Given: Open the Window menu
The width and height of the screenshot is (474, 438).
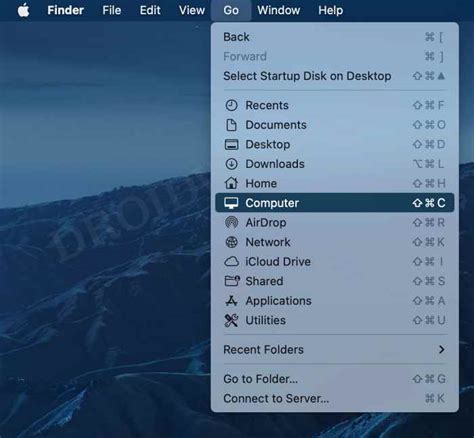Looking at the screenshot, I should (x=278, y=10).
